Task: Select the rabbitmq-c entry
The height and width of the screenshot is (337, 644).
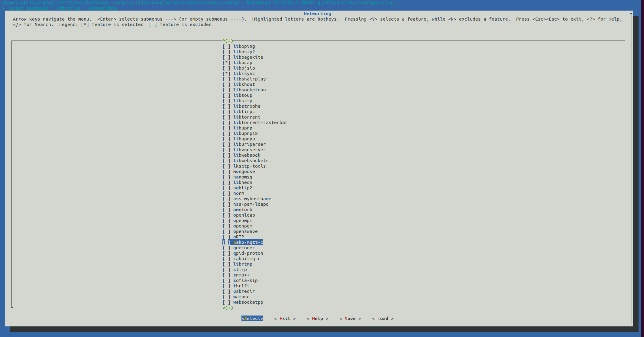Action: [246, 259]
